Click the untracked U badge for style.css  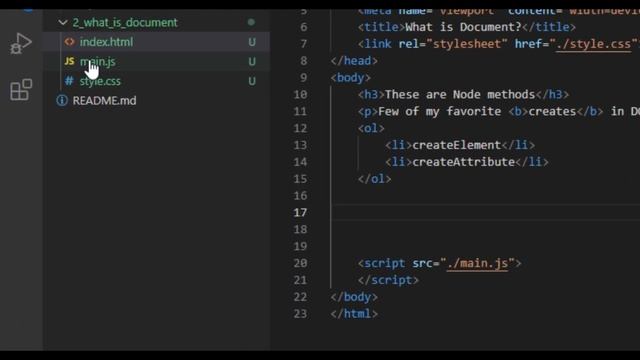point(252,81)
